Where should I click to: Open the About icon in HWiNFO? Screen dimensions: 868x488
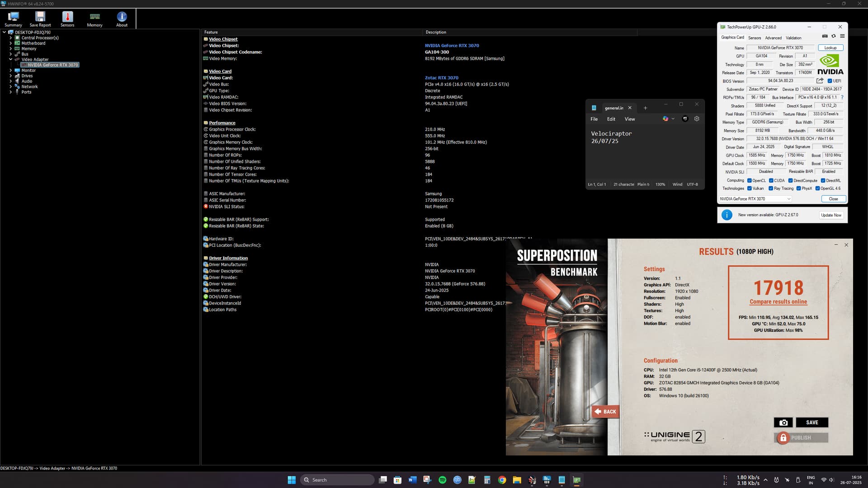click(x=122, y=19)
